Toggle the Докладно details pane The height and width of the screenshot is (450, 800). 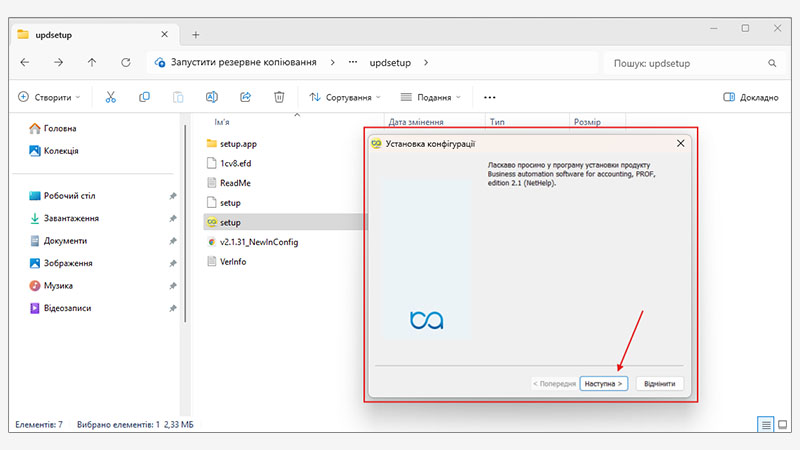(750, 97)
